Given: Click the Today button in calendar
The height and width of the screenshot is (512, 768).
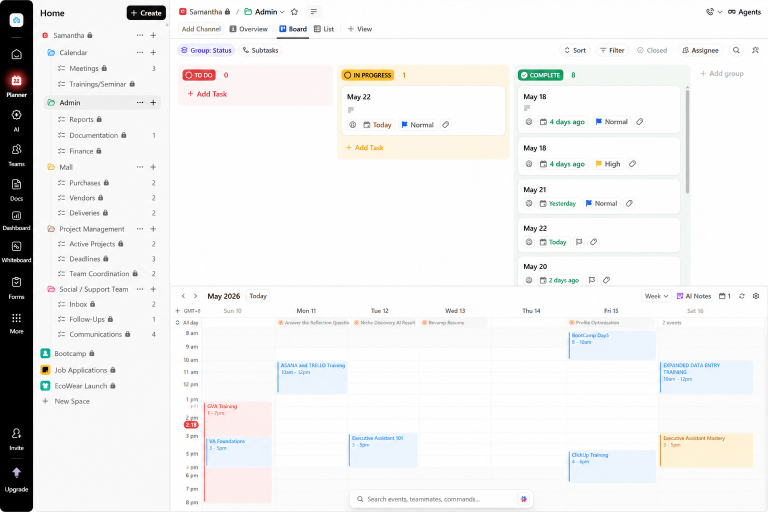Looking at the screenshot, I should point(258,296).
